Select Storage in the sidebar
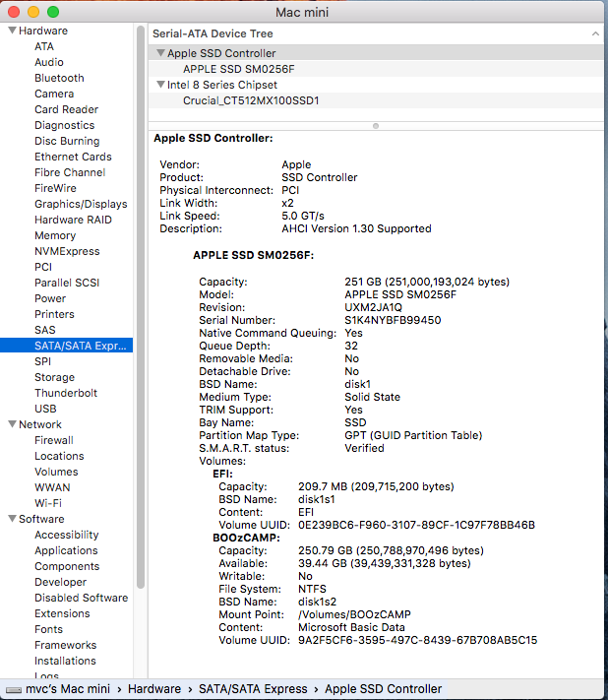This screenshot has height=700, width=608. (x=54, y=377)
